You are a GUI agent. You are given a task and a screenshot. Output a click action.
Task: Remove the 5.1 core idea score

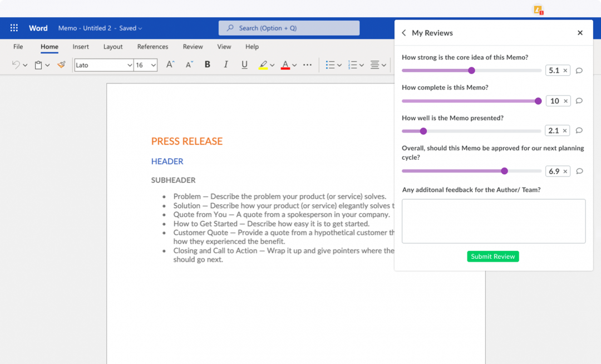click(565, 70)
